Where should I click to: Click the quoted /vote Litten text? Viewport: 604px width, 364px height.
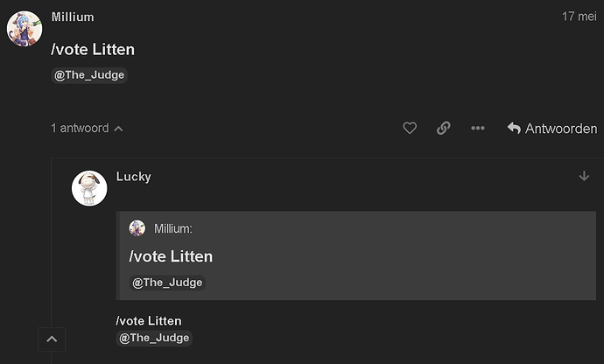click(171, 256)
